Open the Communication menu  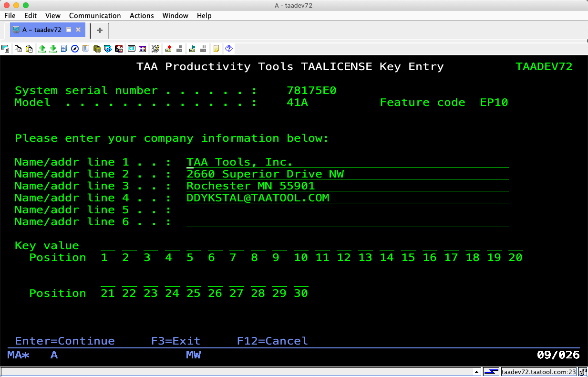tap(95, 16)
